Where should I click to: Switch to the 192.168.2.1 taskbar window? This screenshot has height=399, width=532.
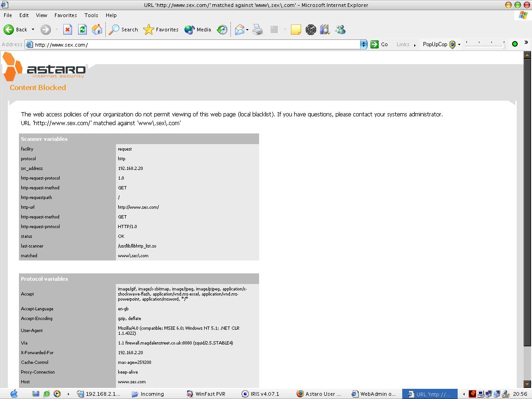point(99,394)
